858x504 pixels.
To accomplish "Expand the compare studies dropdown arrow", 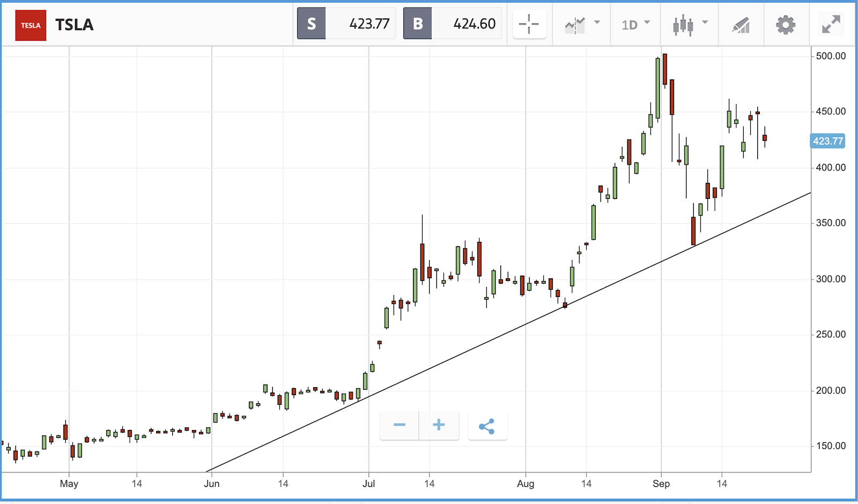I will tap(597, 23).
